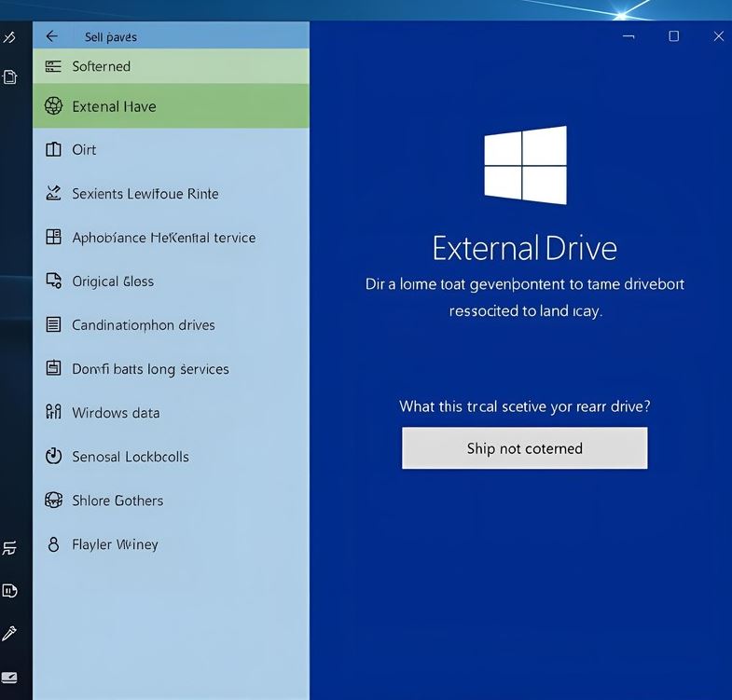
Task: Open Origical Gloss entry
Action: (171, 281)
